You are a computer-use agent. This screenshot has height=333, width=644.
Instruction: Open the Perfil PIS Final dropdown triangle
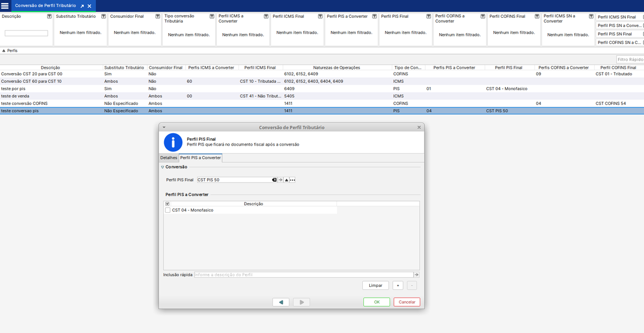[x=287, y=180]
